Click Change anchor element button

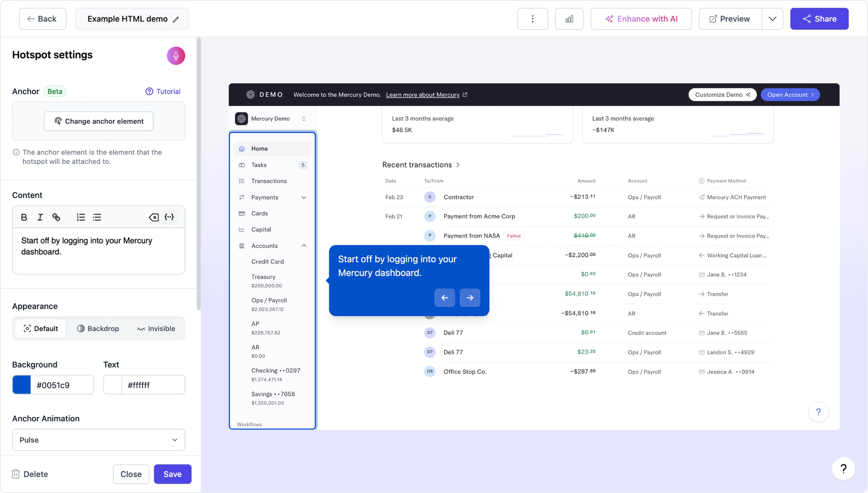click(x=99, y=121)
